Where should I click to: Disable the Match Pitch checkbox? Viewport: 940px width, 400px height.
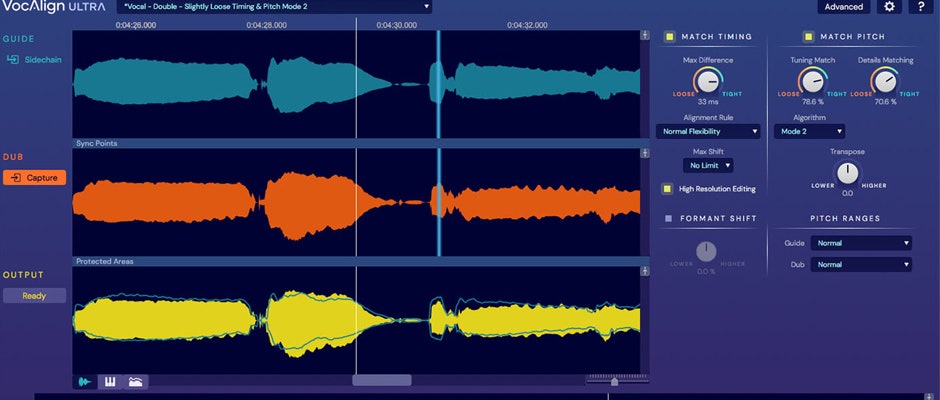coord(808,37)
